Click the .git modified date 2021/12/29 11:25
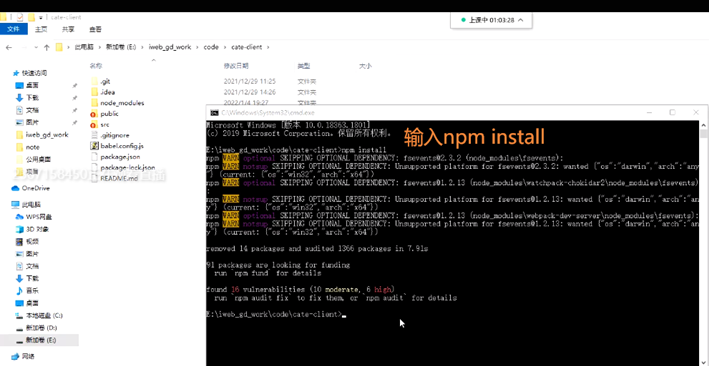This screenshot has width=709, height=366. click(x=250, y=81)
